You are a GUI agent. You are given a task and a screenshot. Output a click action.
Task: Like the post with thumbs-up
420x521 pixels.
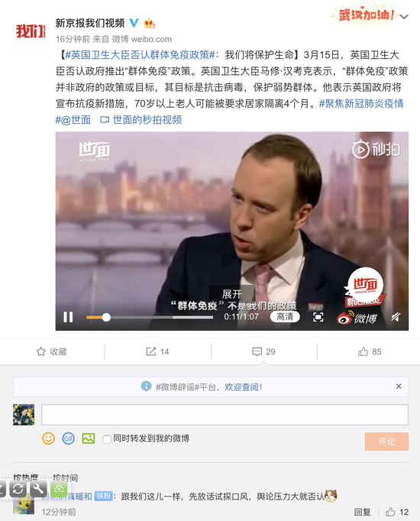(370, 351)
